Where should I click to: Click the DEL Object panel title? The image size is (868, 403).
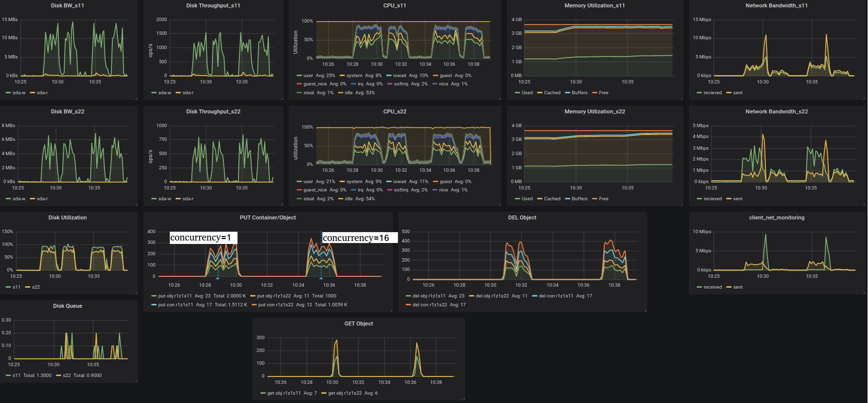coord(522,217)
